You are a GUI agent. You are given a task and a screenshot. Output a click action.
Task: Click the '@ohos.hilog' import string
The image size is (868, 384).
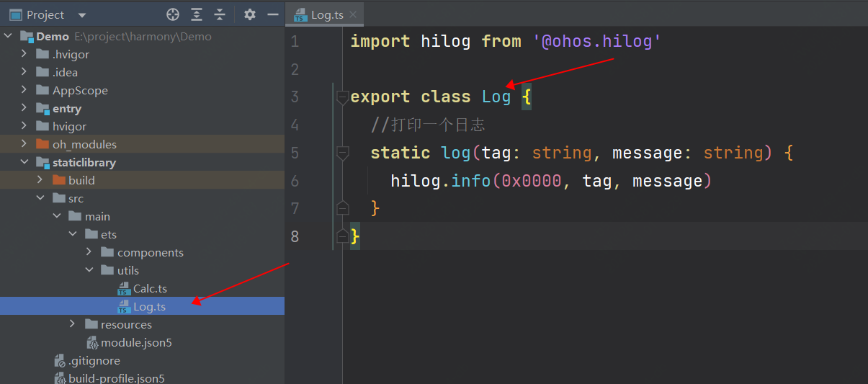(597, 42)
